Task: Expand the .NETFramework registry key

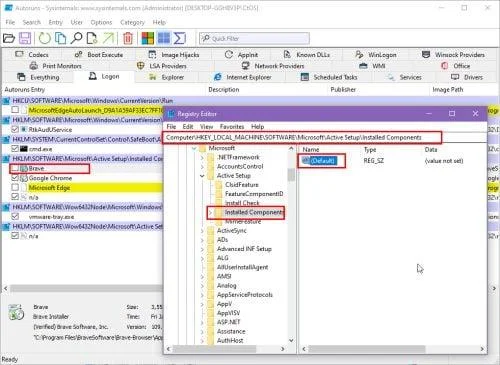Action: [x=202, y=157]
